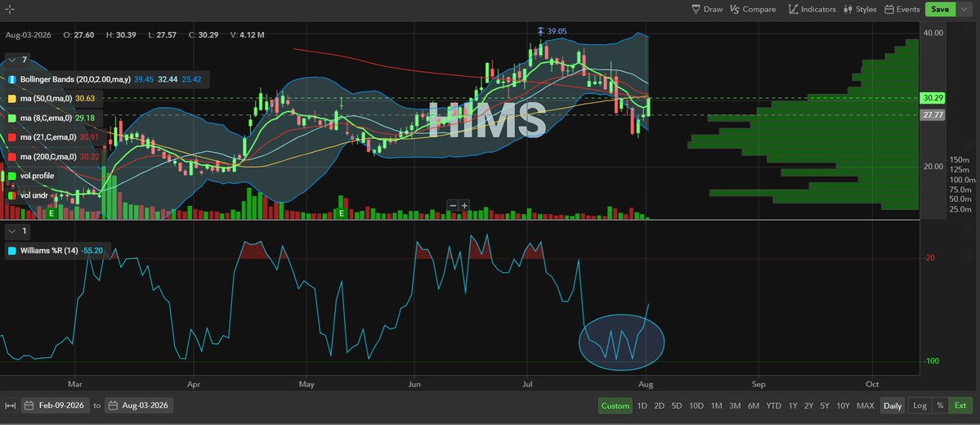
Task: Select the vol profile indicator
Action: 37,177
